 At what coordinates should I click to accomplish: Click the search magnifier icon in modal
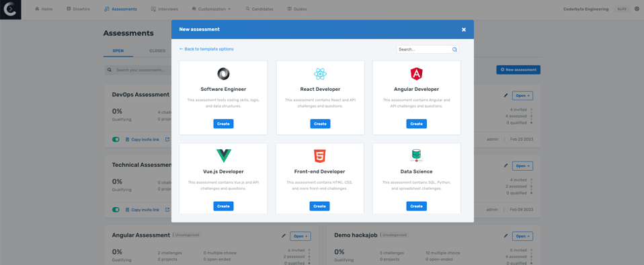(454, 49)
